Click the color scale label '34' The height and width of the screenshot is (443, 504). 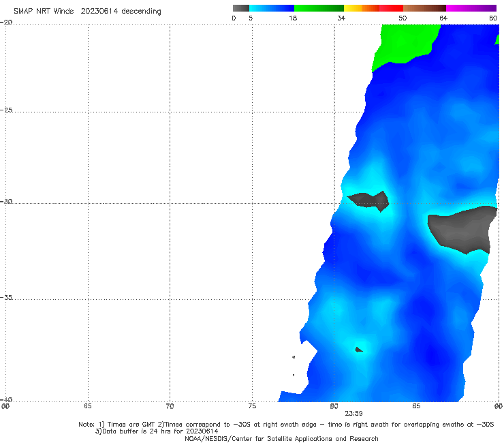[x=341, y=18]
